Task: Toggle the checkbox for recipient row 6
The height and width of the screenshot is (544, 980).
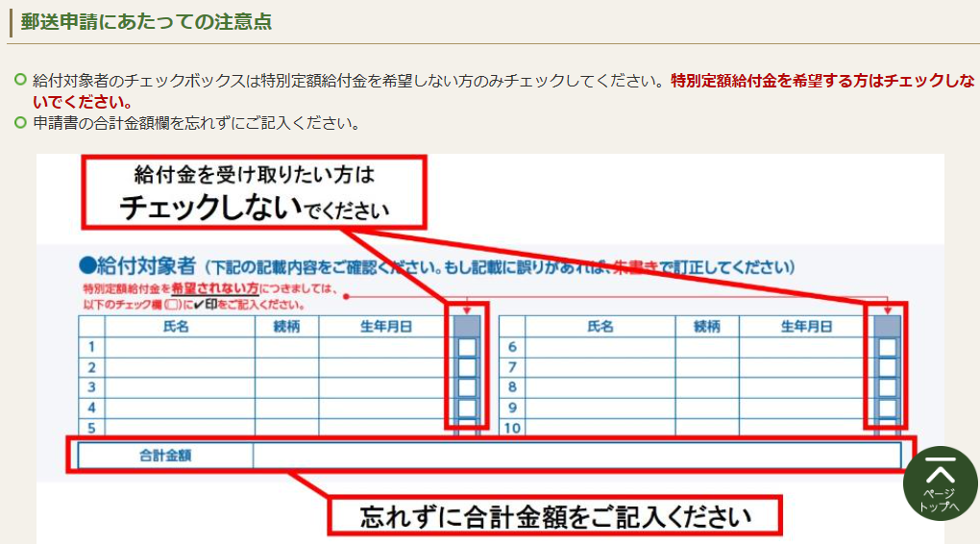Action: click(x=887, y=347)
